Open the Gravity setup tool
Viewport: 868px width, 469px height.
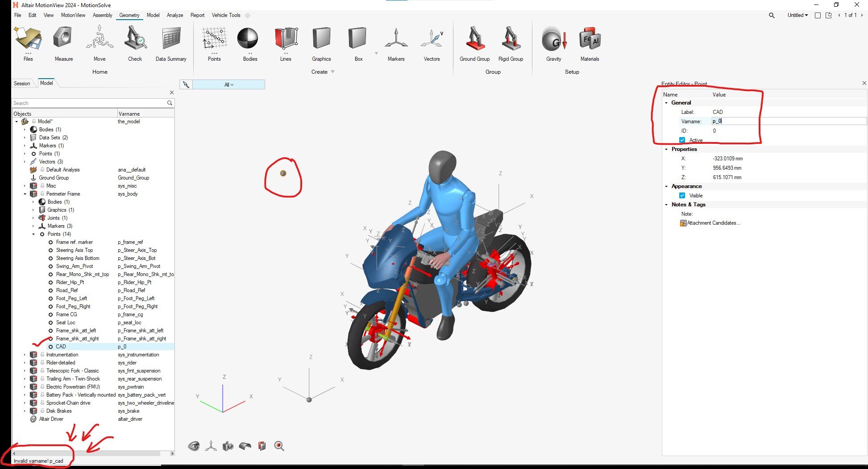point(554,43)
